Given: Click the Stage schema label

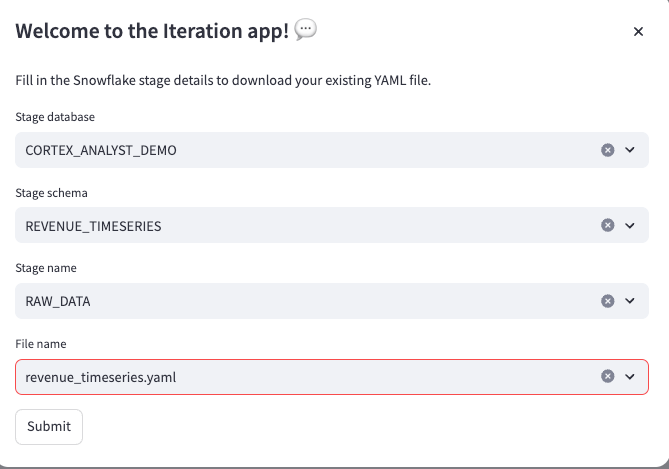Looking at the screenshot, I should [51, 193].
